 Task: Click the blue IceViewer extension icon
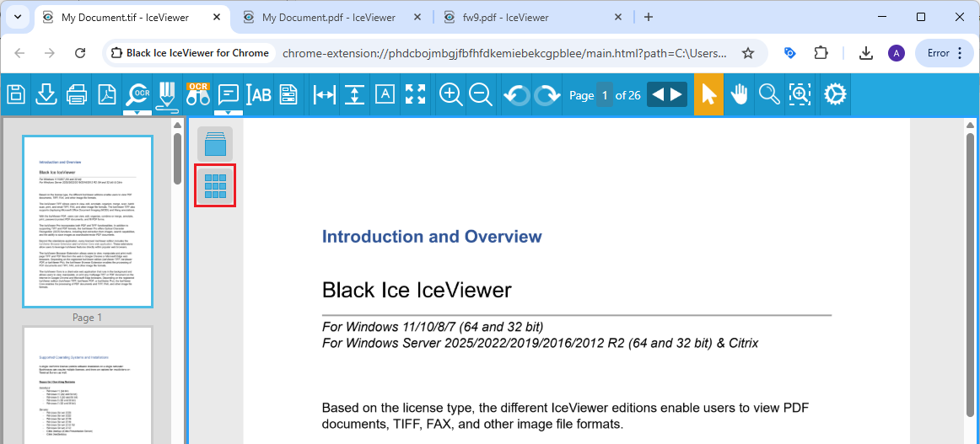(790, 53)
